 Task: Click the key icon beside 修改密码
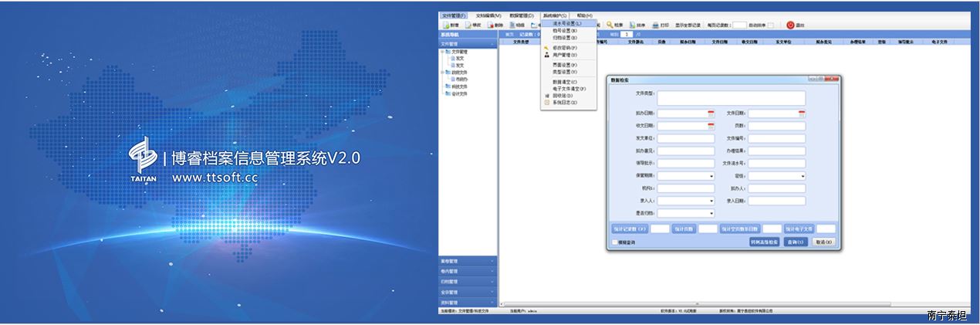point(546,48)
